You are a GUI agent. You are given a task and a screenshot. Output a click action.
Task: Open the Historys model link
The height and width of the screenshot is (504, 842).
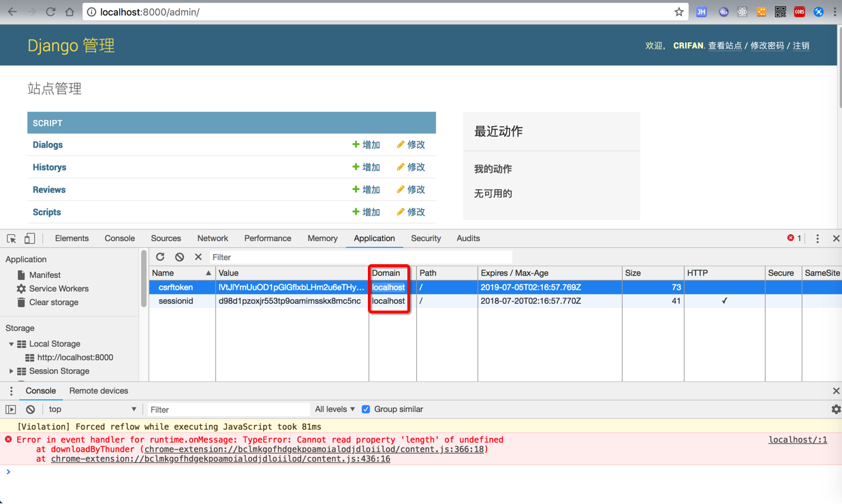(x=49, y=168)
